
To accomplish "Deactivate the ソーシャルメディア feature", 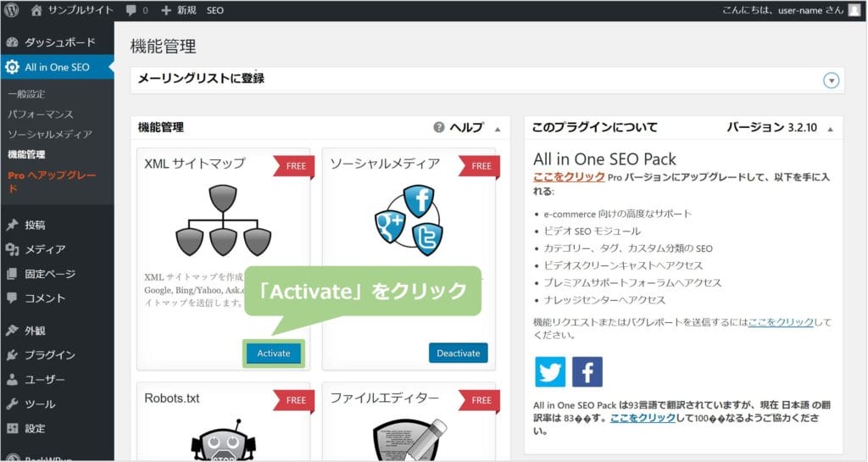I will (459, 353).
